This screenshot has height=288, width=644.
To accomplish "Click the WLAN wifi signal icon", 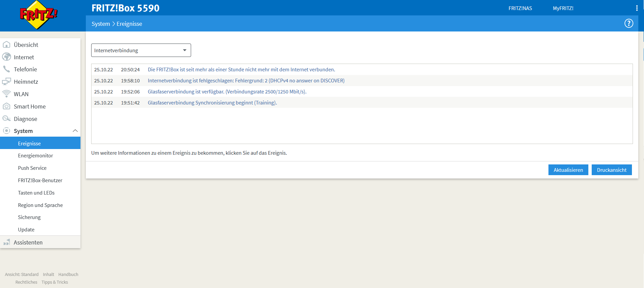I will [x=6, y=94].
